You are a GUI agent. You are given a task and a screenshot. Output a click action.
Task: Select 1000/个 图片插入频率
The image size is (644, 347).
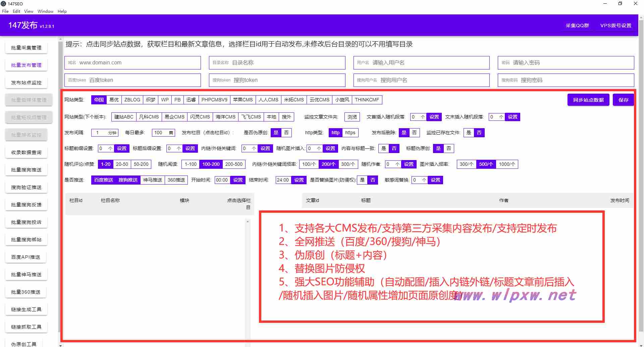(x=507, y=164)
